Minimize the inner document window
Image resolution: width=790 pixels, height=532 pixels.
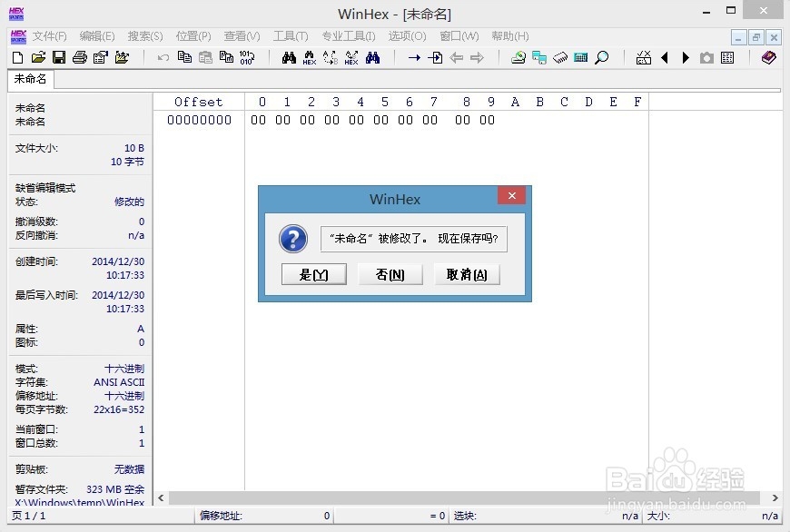coord(738,37)
